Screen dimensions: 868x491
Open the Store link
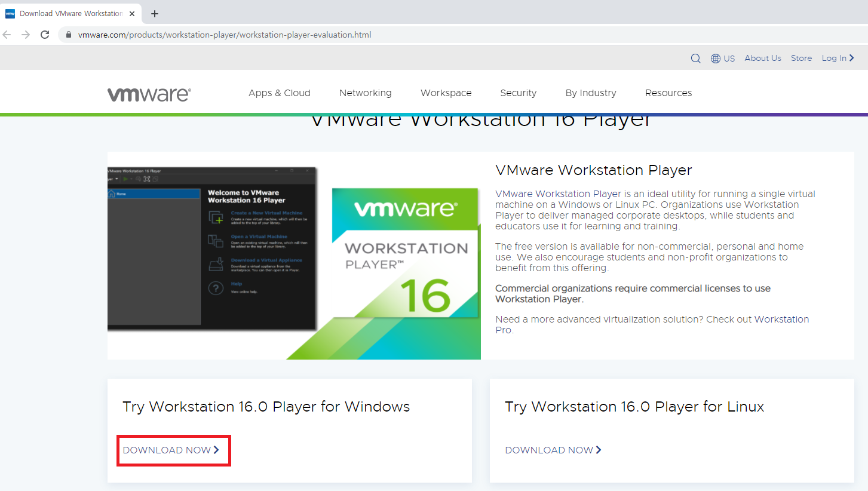(x=801, y=58)
